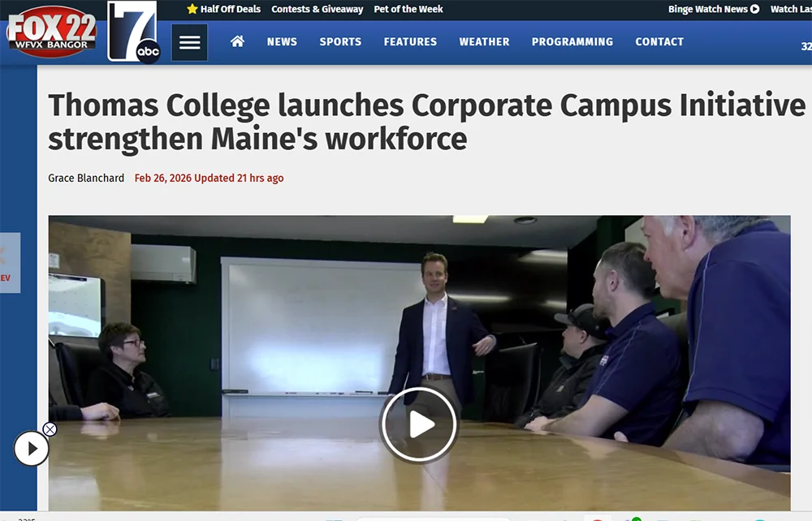The width and height of the screenshot is (812, 521).
Task: Open the SPORTS menu
Action: pos(340,42)
